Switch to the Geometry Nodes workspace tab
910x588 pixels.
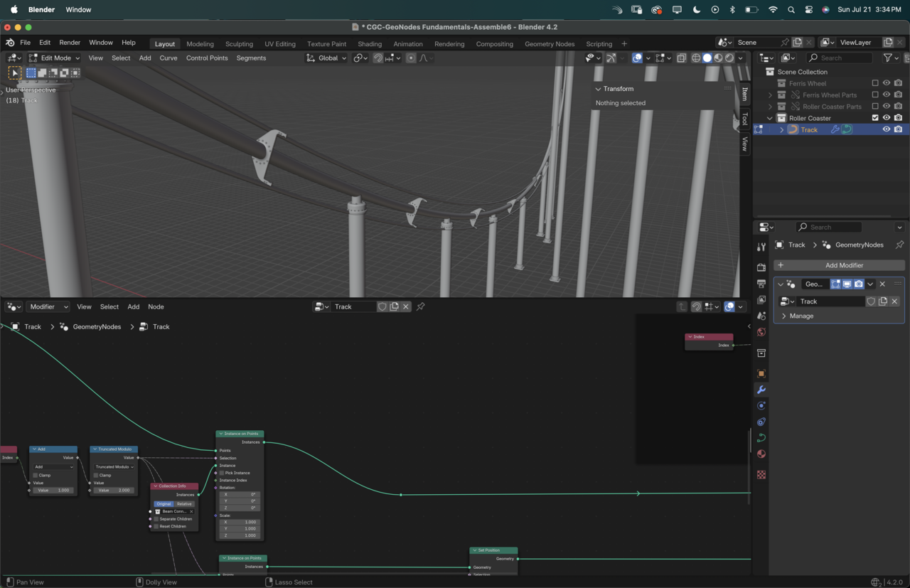click(x=549, y=43)
